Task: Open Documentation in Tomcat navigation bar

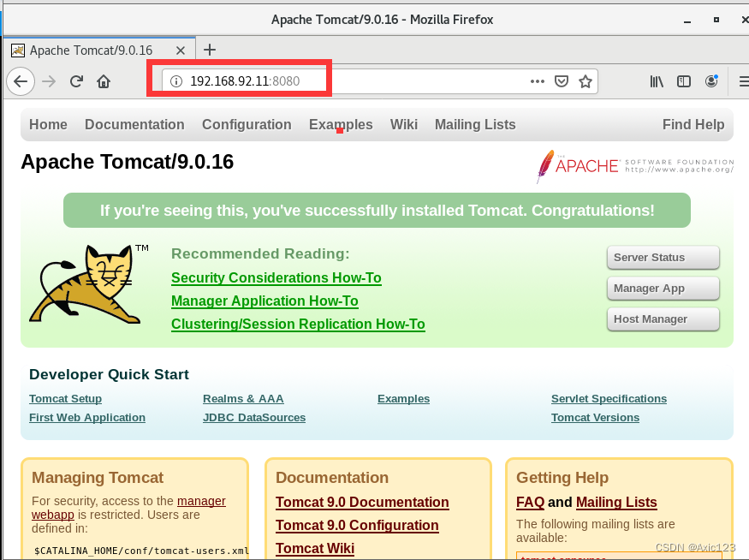Action: [134, 124]
